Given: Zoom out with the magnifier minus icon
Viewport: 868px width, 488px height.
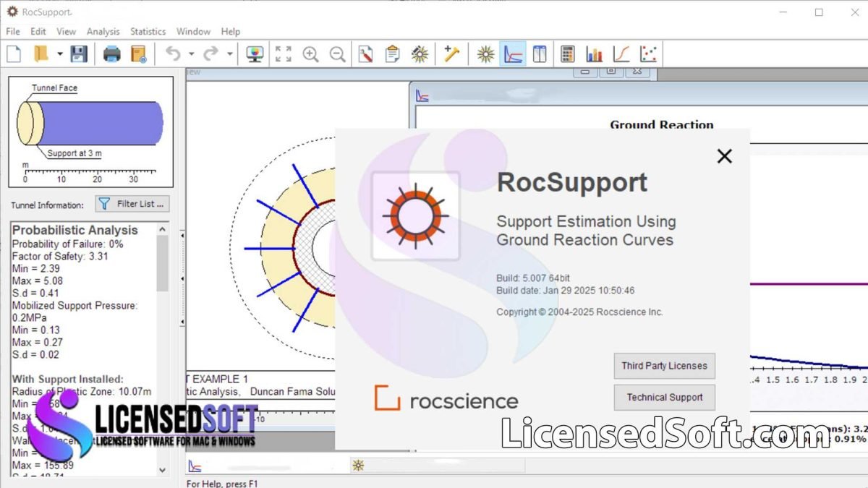Looking at the screenshot, I should (337, 54).
